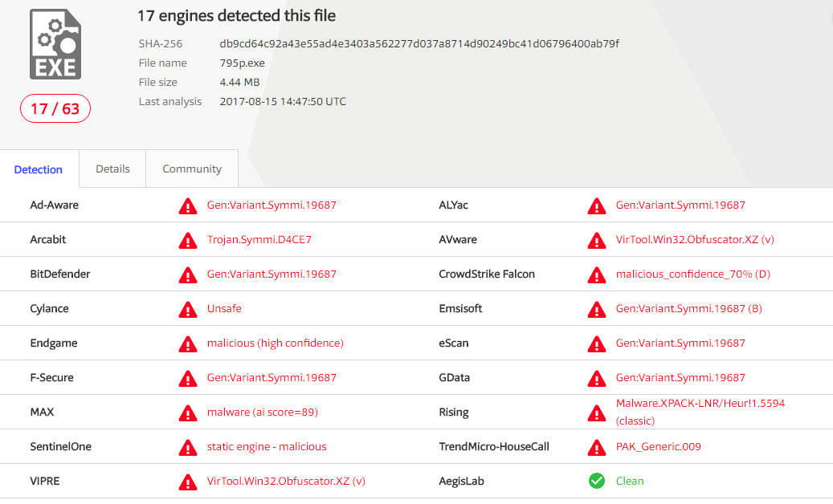Image resolution: width=833 pixels, height=504 pixels.
Task: Click the 17/63 detection ratio badge
Action: [55, 108]
